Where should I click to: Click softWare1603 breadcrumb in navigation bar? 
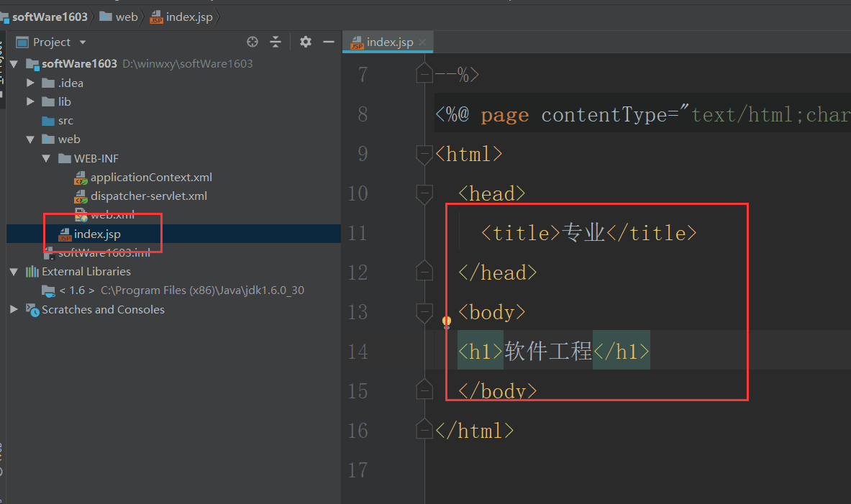coord(50,17)
